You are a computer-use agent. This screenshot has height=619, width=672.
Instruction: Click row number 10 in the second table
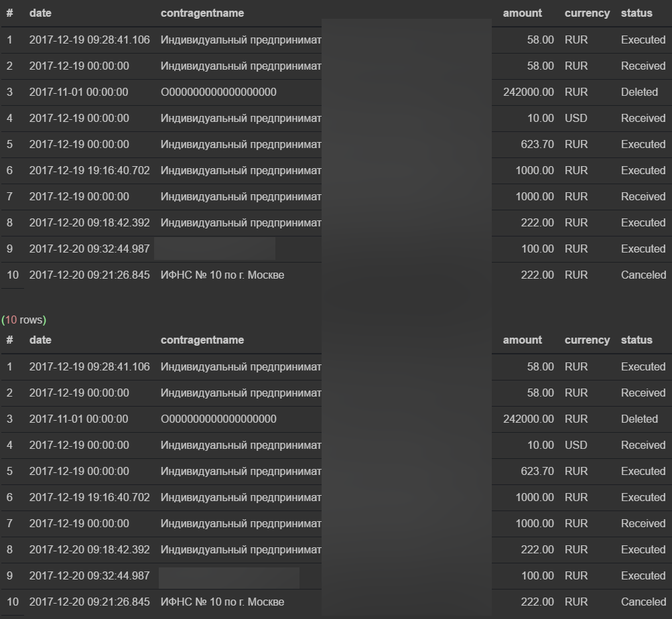[13, 602]
